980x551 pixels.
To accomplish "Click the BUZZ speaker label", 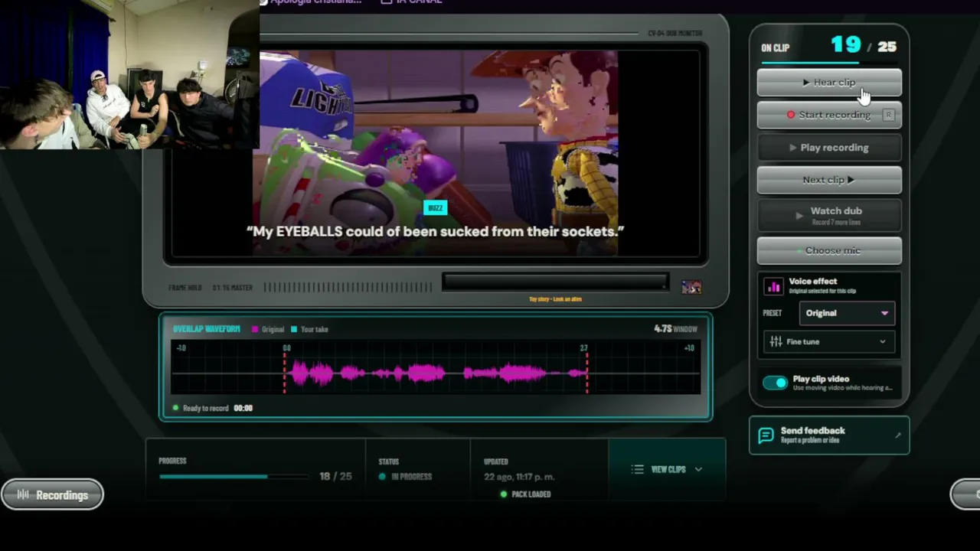I will tap(435, 208).
